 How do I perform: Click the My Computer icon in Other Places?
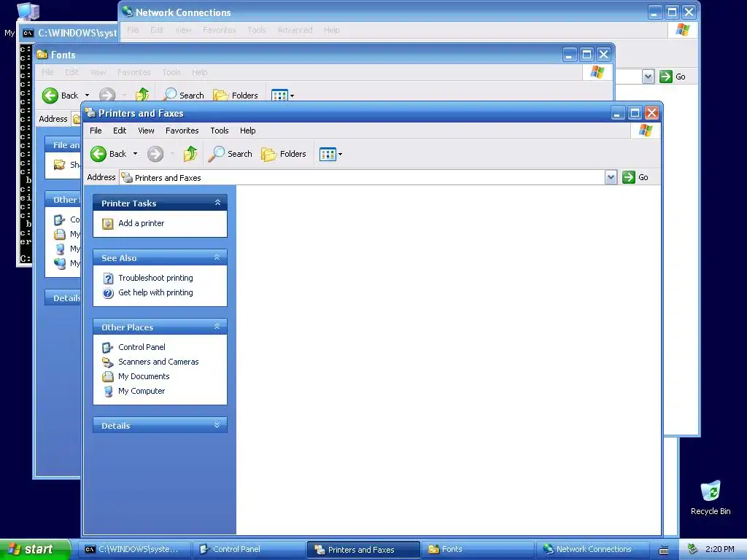pos(108,392)
